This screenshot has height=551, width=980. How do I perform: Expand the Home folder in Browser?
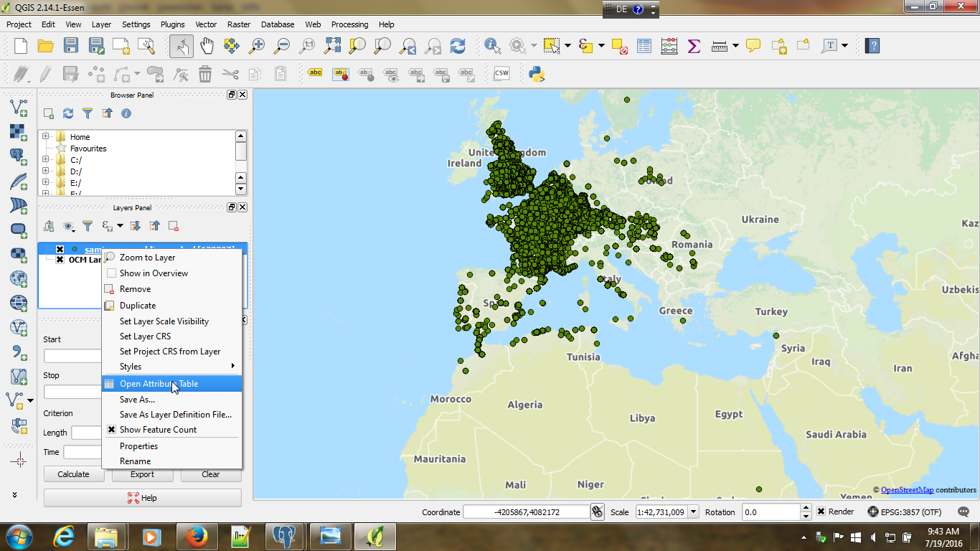click(45, 136)
